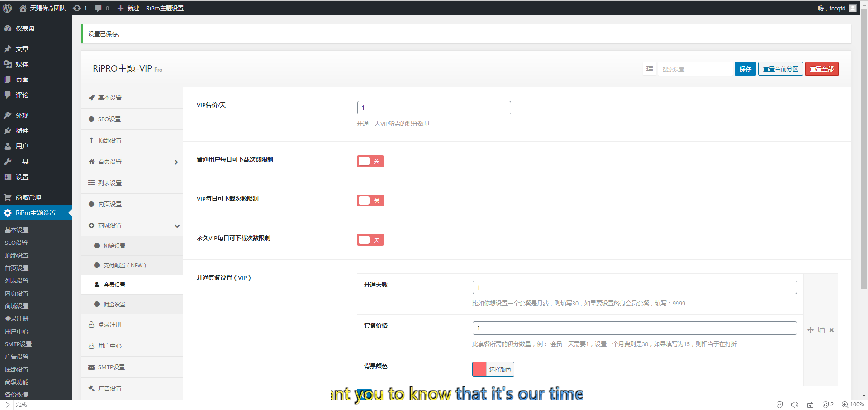Turn on 永久VIP每日可下载次数限制 switch
The image size is (868, 410).
[x=370, y=240]
